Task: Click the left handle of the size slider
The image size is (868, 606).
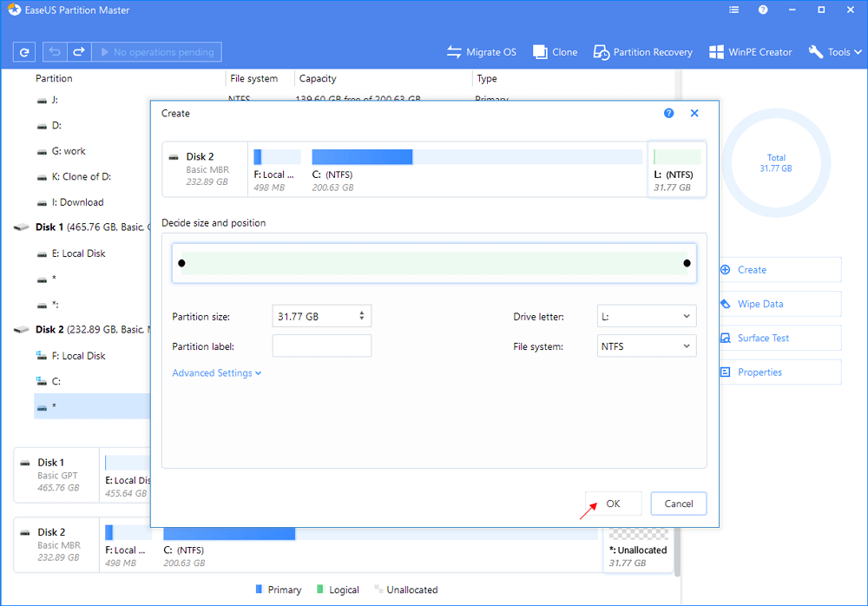Action: tap(181, 263)
